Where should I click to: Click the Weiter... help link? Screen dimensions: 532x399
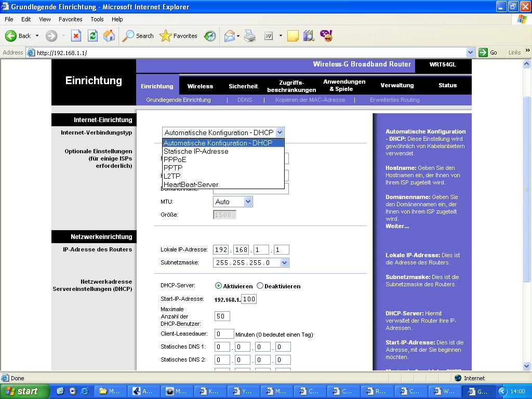point(397,226)
